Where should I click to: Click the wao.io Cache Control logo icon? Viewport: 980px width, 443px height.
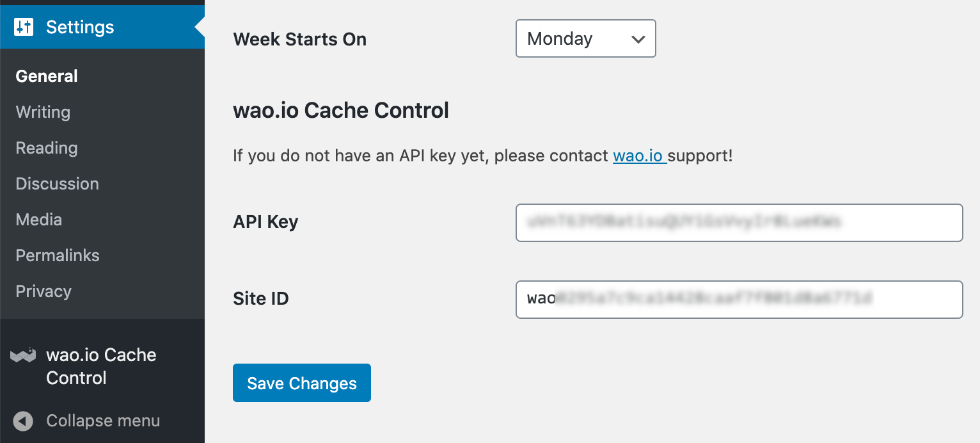[23, 356]
